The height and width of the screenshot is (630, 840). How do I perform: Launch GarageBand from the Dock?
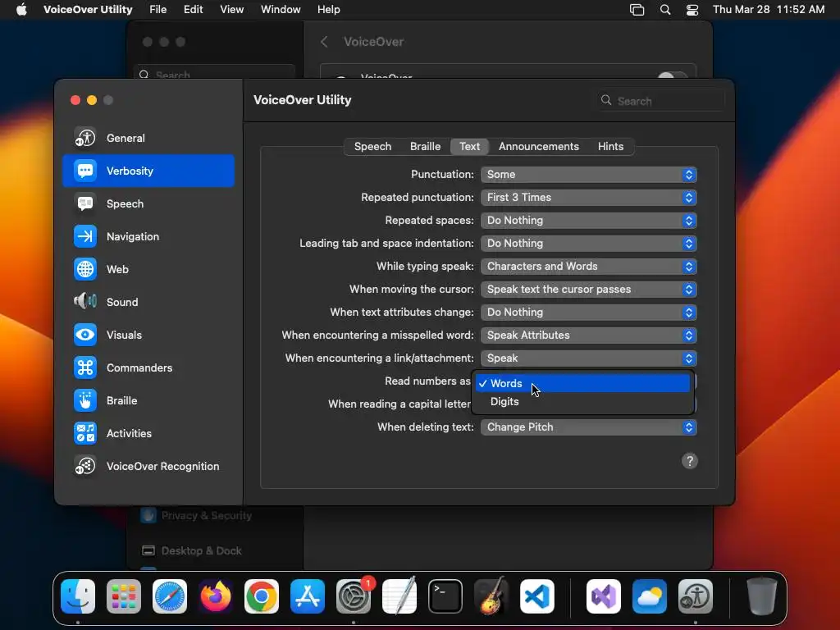[x=491, y=596]
